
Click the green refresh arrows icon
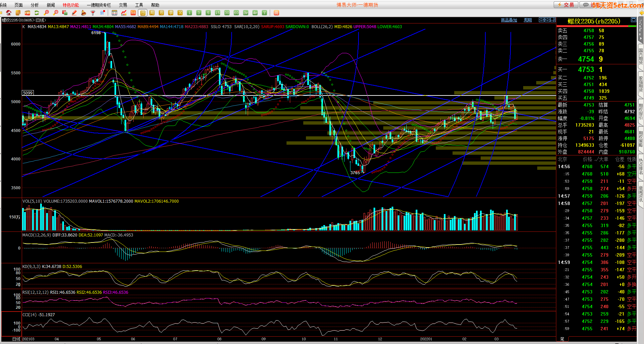pyautogui.click(x=37, y=13)
